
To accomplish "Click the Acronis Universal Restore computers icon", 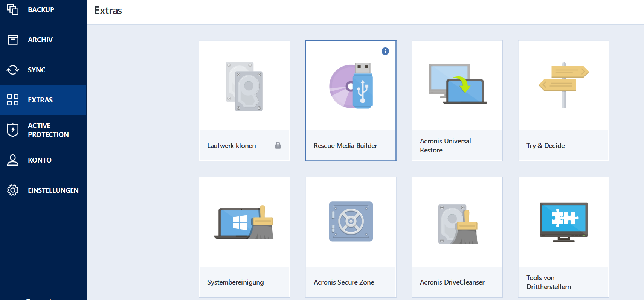I will click(458, 84).
